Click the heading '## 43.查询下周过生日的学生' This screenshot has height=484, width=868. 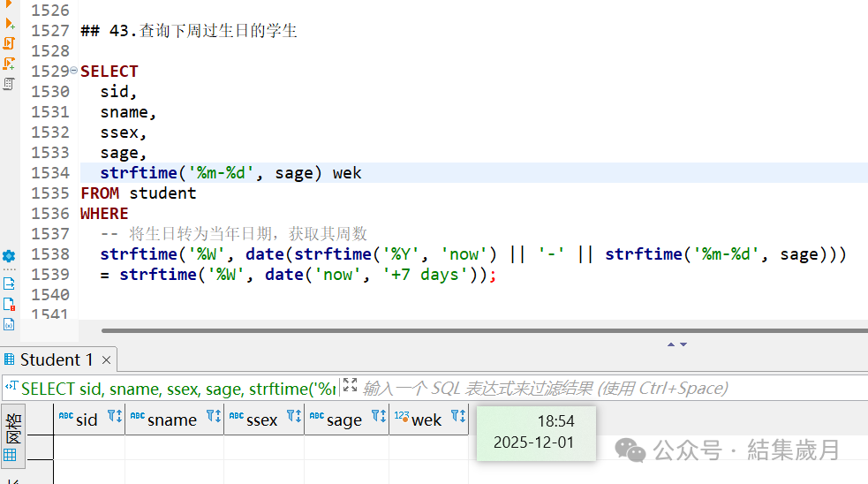pyautogui.click(x=189, y=30)
